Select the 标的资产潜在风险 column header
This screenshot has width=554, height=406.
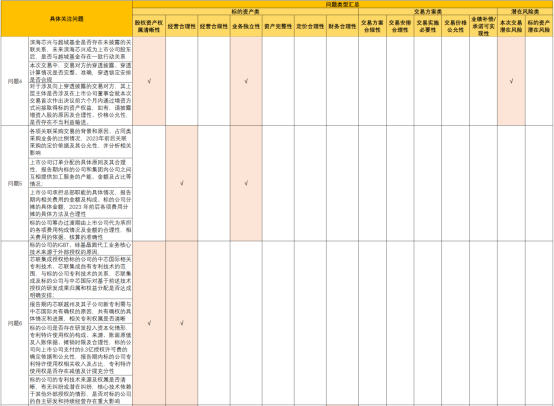coord(539,26)
